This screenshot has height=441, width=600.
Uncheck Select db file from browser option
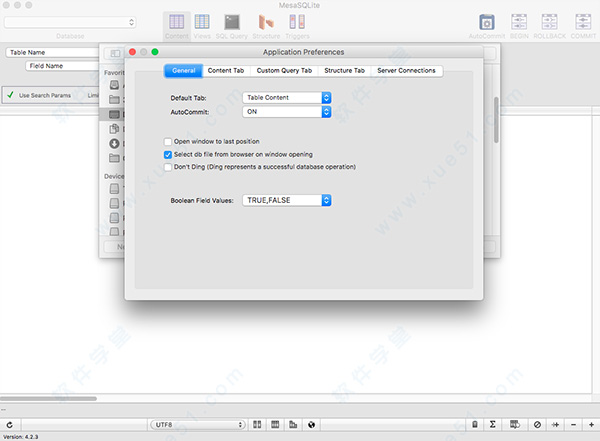point(168,155)
